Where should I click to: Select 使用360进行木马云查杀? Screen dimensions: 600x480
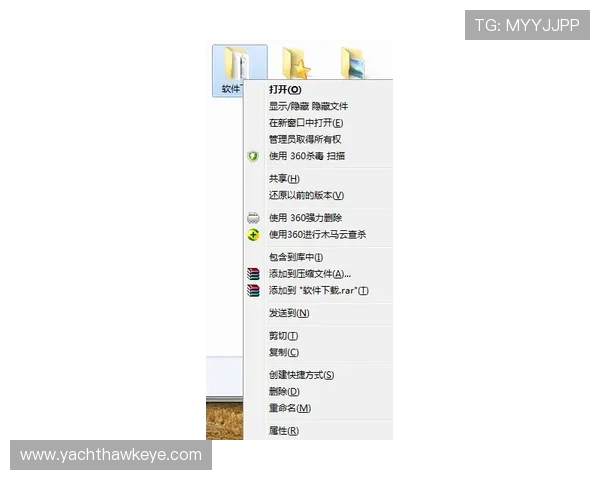pyautogui.click(x=317, y=235)
